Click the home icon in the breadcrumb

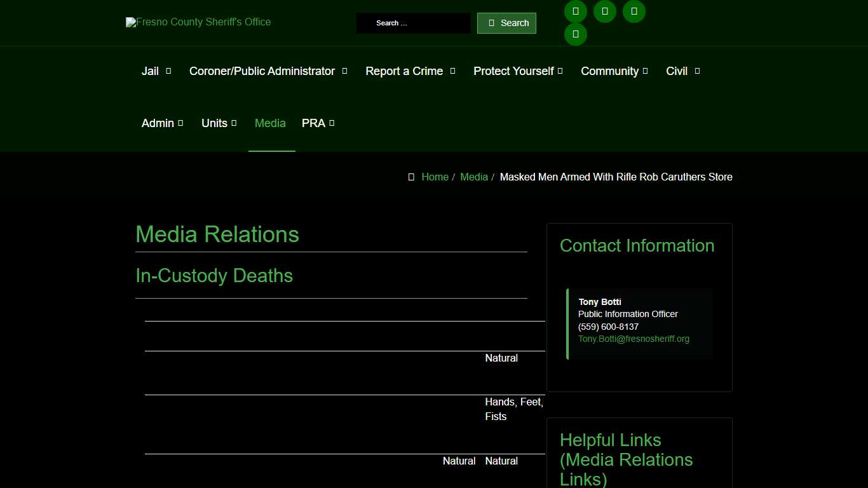coord(411,177)
